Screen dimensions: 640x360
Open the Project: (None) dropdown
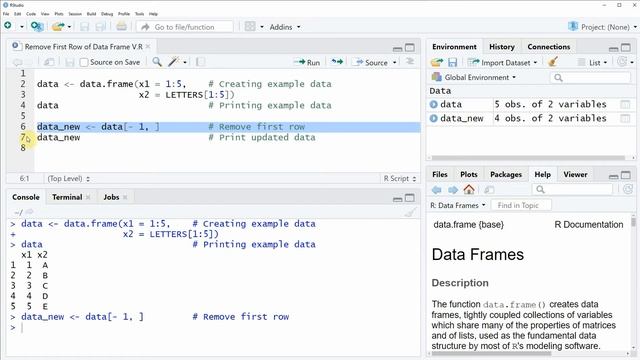tap(602, 27)
